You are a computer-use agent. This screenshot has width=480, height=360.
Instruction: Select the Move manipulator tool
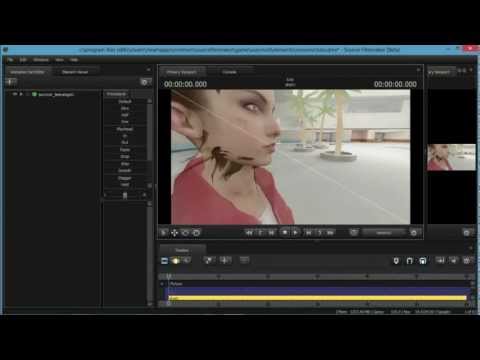174,233
